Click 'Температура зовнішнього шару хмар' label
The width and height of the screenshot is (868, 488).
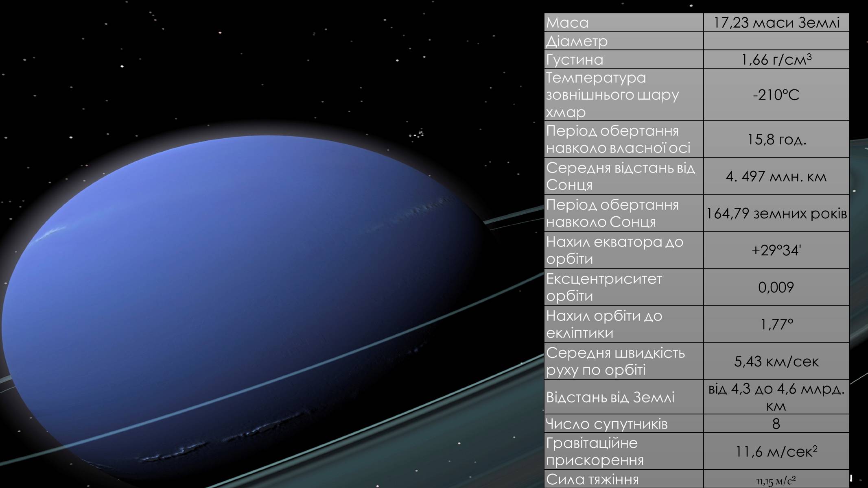(612, 95)
